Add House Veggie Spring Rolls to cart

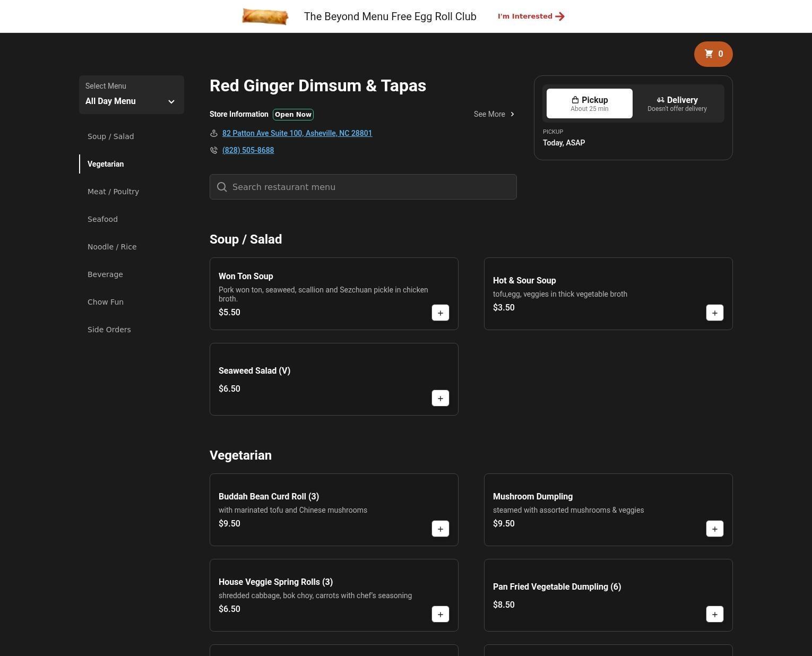click(x=440, y=615)
